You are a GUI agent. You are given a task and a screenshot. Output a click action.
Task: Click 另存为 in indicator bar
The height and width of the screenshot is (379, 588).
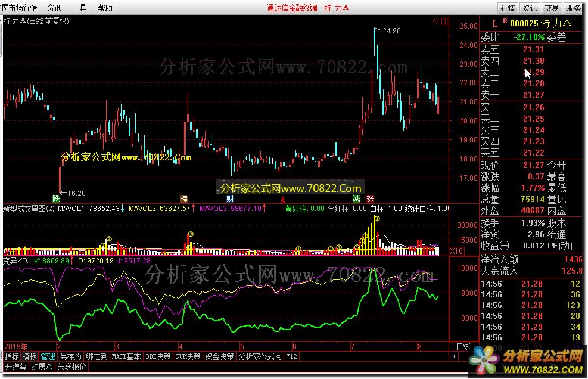click(x=70, y=356)
